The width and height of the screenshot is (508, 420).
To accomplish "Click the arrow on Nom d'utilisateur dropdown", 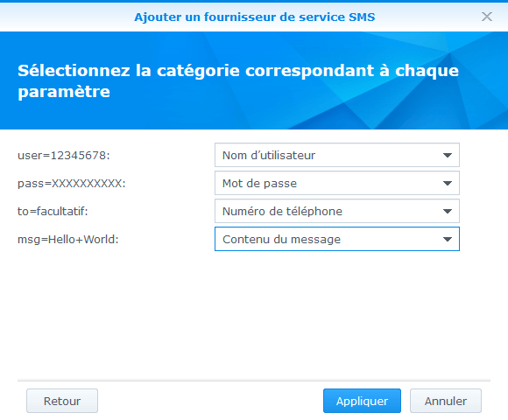I will [x=448, y=156].
